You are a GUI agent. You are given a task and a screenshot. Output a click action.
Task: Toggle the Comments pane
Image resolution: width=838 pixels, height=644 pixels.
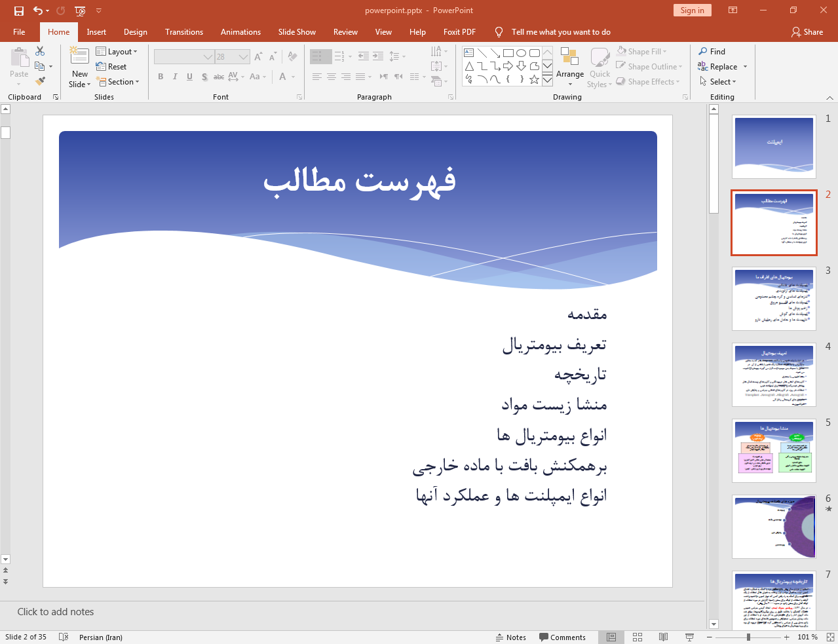tap(562, 637)
